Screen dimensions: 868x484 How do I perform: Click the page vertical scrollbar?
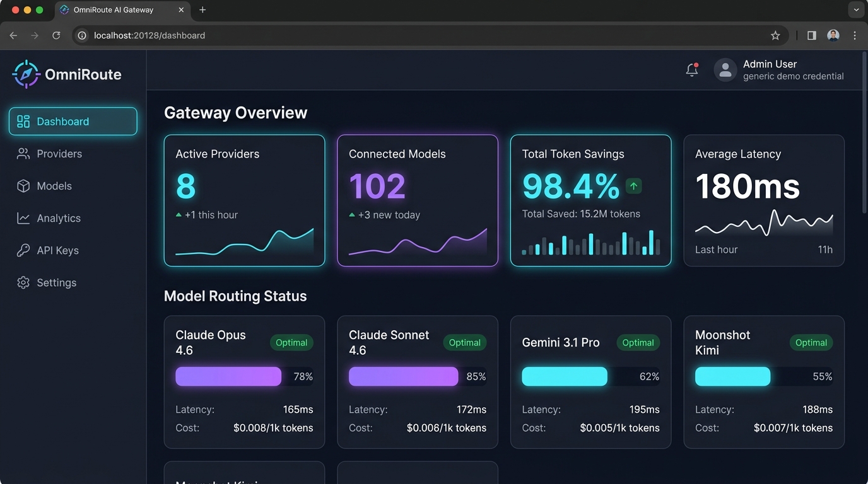pyautogui.click(x=864, y=132)
